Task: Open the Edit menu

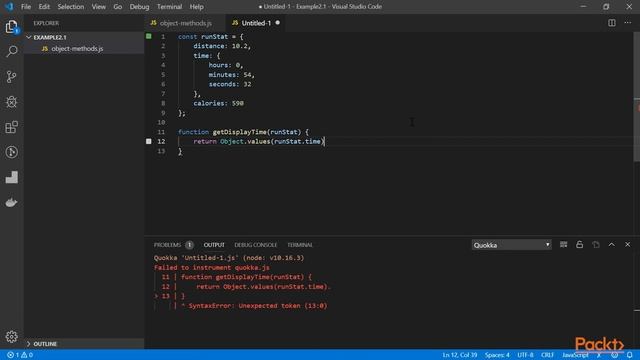Action: point(44,7)
